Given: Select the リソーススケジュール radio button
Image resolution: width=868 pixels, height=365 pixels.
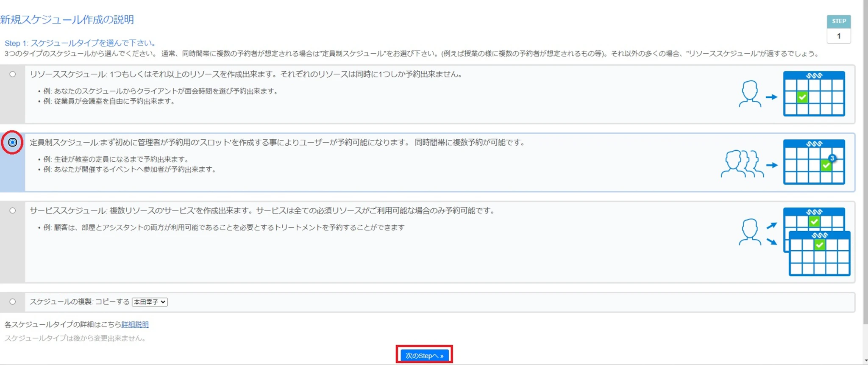Looking at the screenshot, I should point(13,74).
